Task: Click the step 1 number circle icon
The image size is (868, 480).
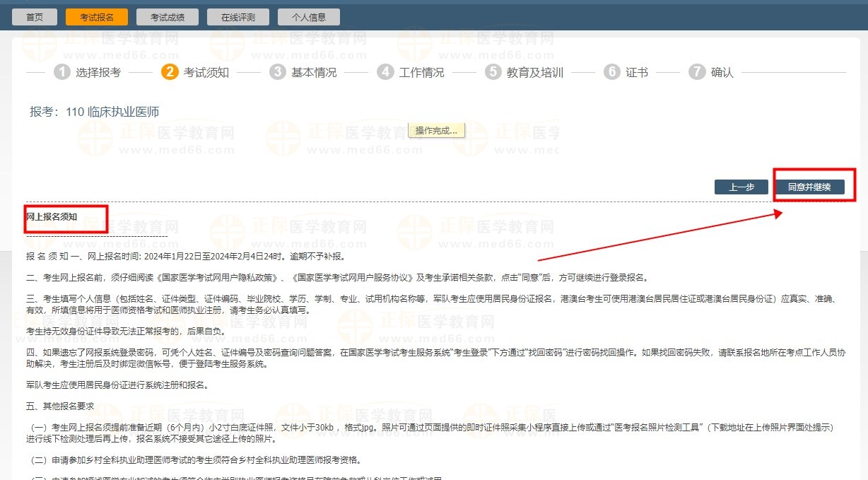Action: coord(63,72)
